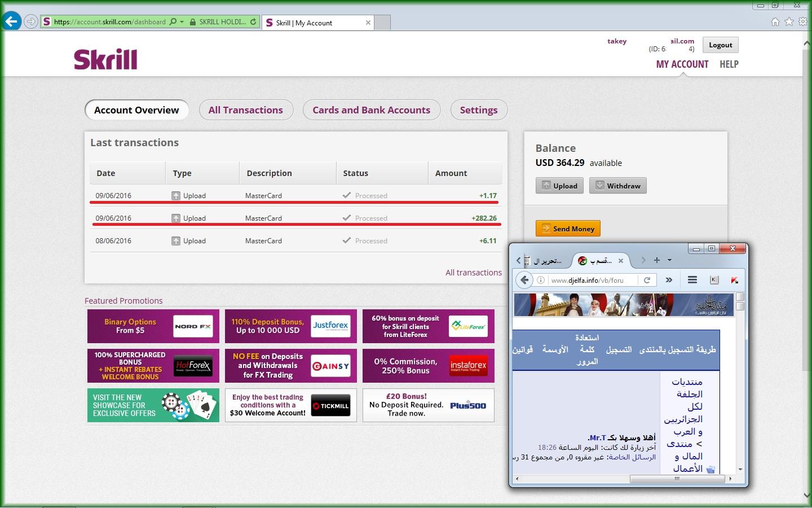Go back in the Skrill browser window
This screenshot has width=812, height=508.
click(x=11, y=21)
